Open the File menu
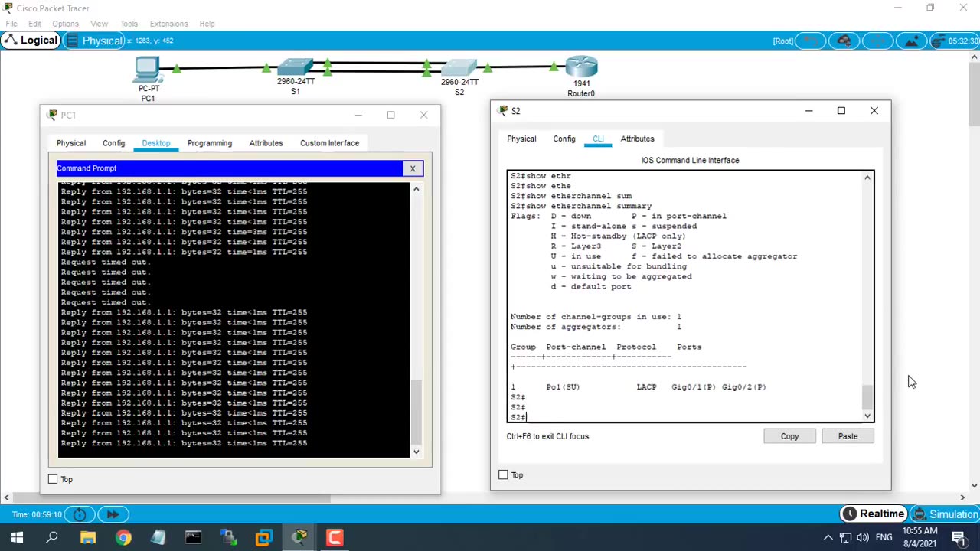The image size is (980, 551). [x=11, y=24]
